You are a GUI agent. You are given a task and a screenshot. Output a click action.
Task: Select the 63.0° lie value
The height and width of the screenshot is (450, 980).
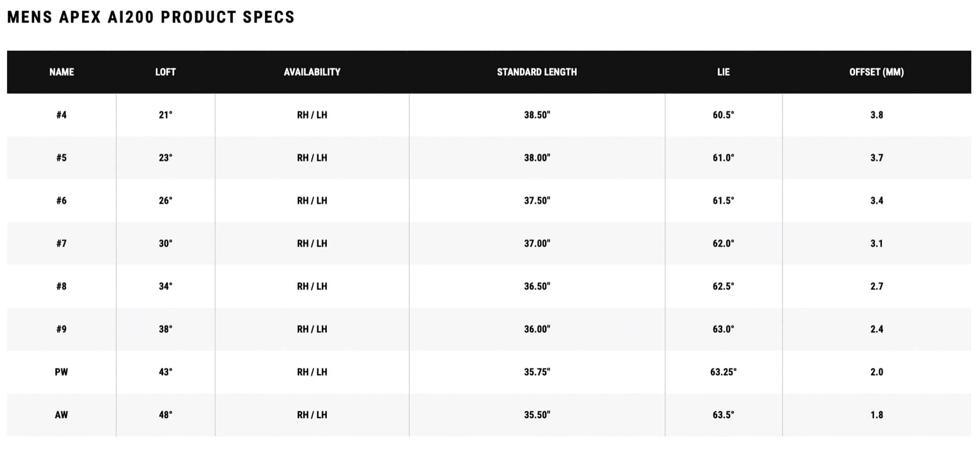[x=723, y=329]
